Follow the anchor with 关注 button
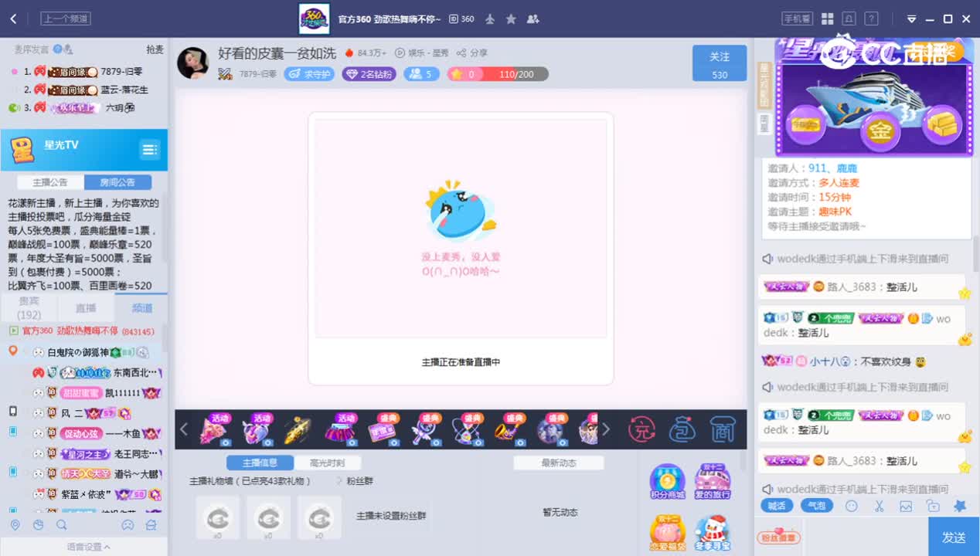 pos(720,63)
